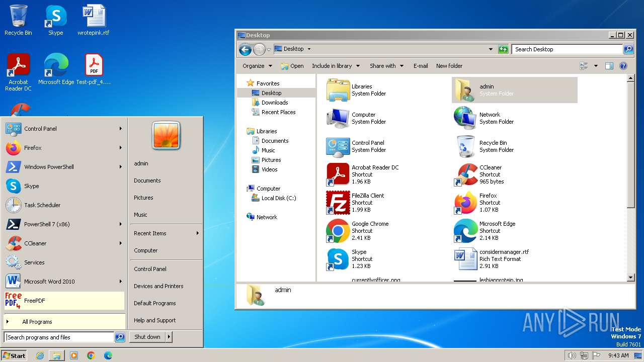Screen dimensions: 644x362
Task: Click the Shut down button
Action: pyautogui.click(x=147, y=337)
